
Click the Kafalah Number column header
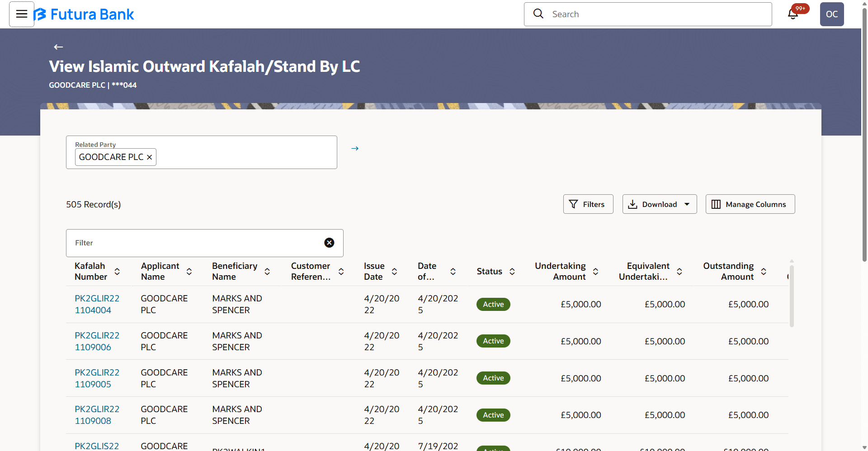tap(91, 272)
